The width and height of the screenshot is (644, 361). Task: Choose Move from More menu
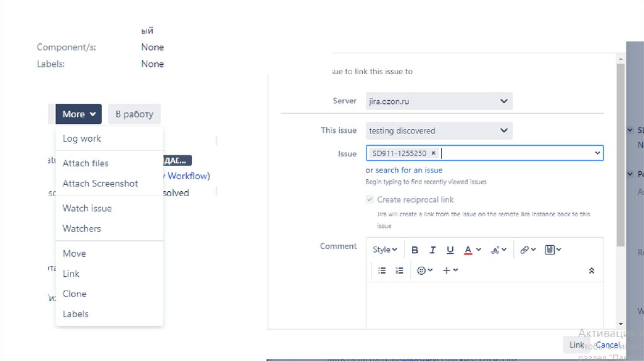(x=109, y=253)
